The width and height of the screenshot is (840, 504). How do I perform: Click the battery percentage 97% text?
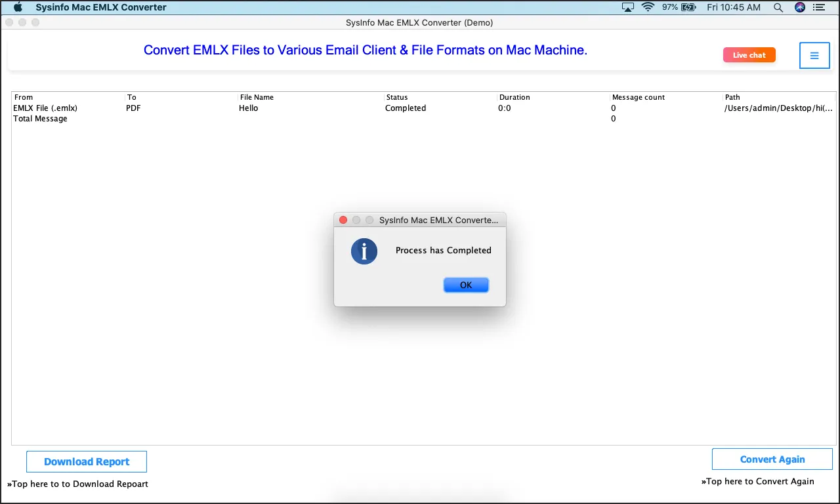(670, 7)
